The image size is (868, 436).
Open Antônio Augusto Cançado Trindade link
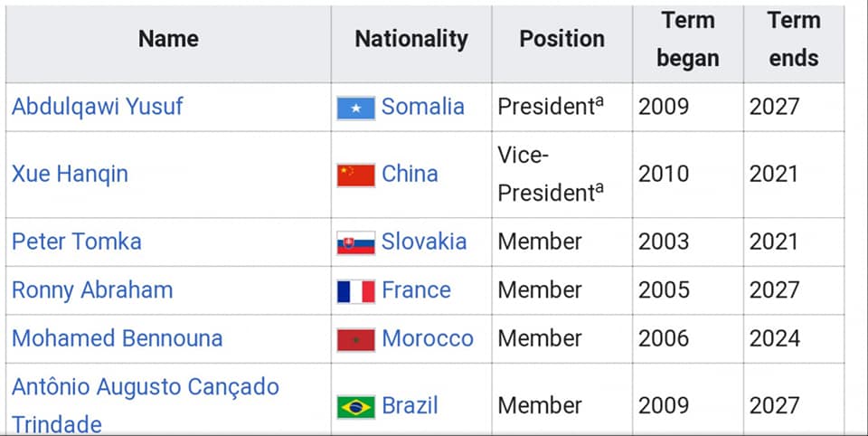point(145,387)
